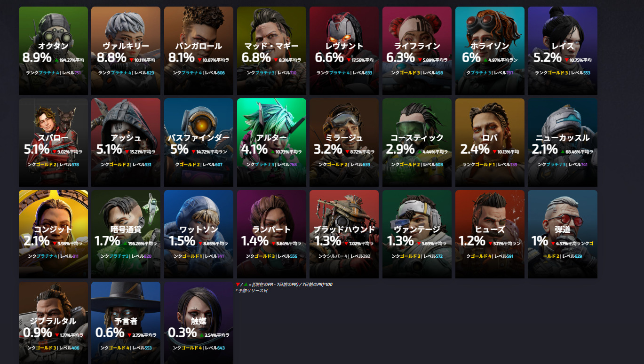Click the 予言者 card with hat
The height and width of the screenshot is (364, 644).
tap(126, 323)
